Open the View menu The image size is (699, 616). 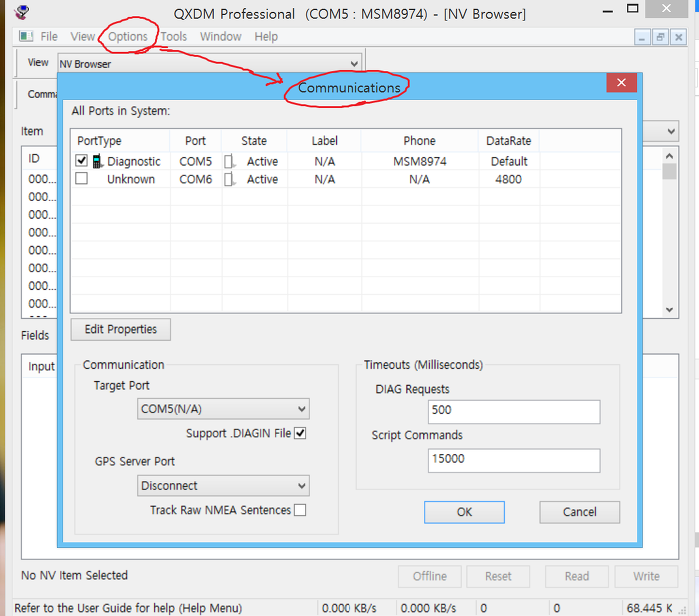pos(83,37)
